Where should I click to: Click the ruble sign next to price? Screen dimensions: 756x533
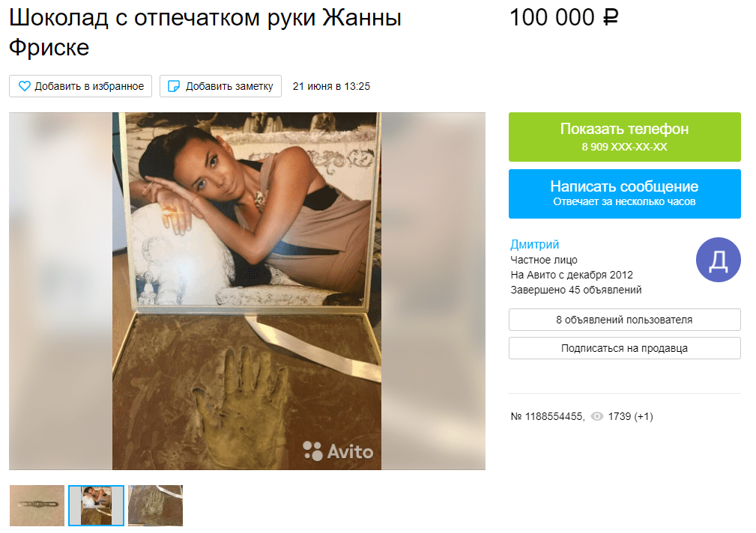click(x=611, y=18)
